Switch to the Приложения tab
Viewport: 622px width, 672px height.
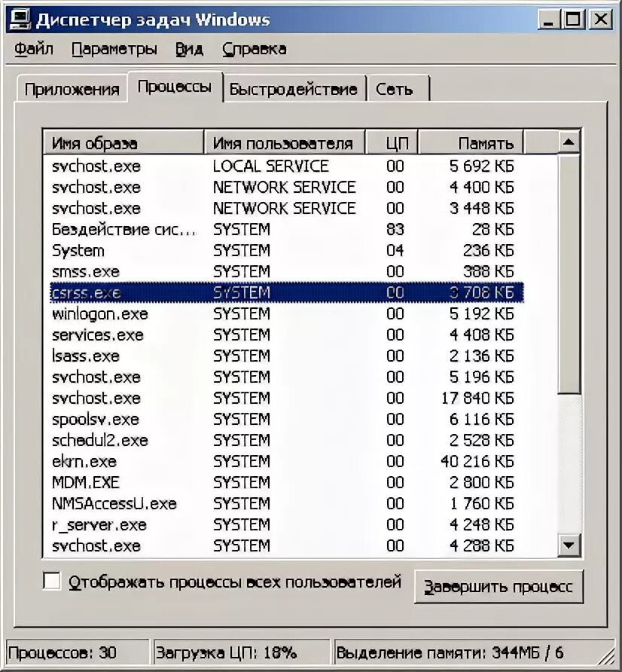coord(72,89)
